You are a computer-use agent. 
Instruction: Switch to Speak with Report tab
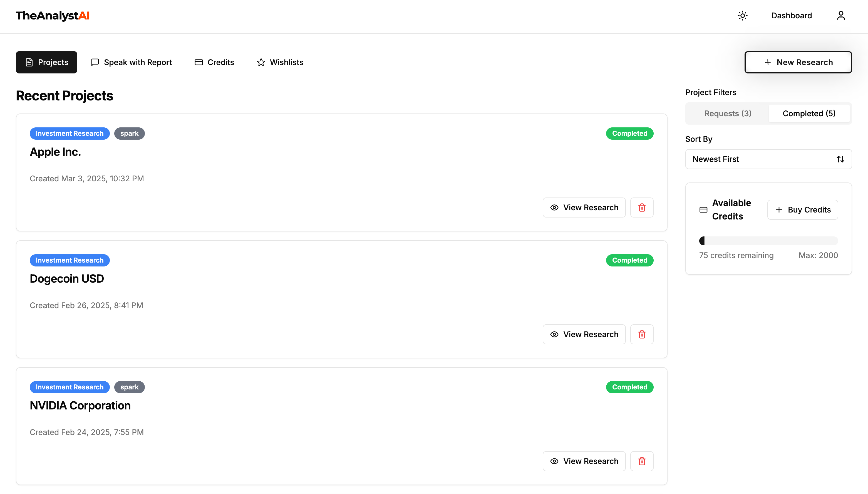point(132,62)
